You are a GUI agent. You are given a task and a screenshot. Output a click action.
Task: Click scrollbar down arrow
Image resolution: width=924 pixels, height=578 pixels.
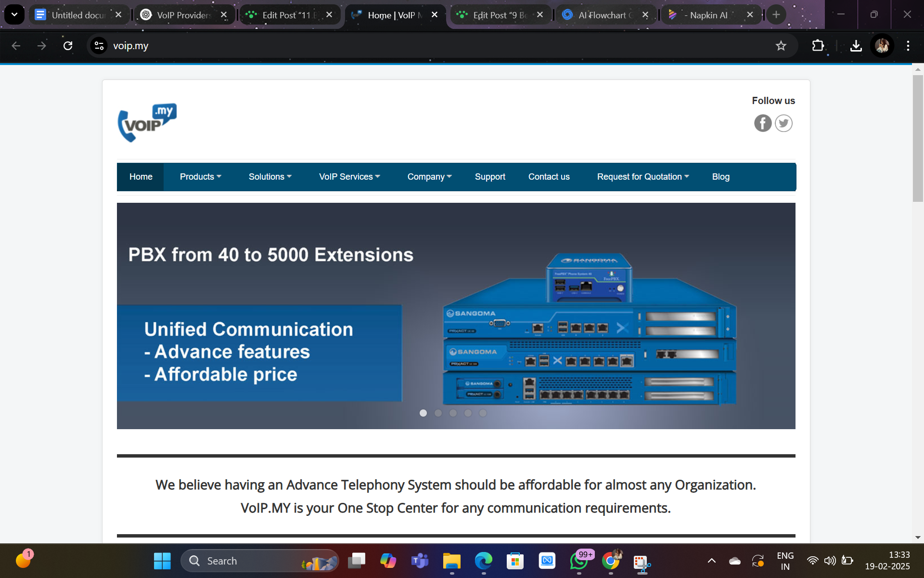tap(918, 538)
